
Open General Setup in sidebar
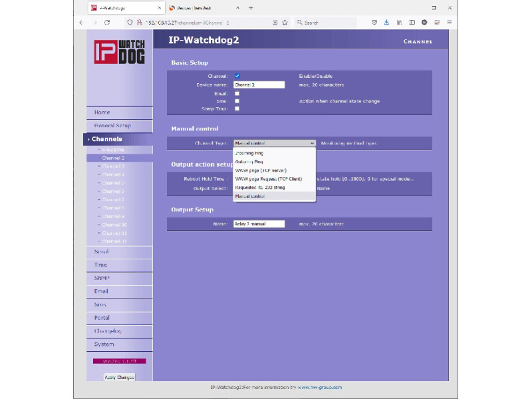click(x=120, y=126)
